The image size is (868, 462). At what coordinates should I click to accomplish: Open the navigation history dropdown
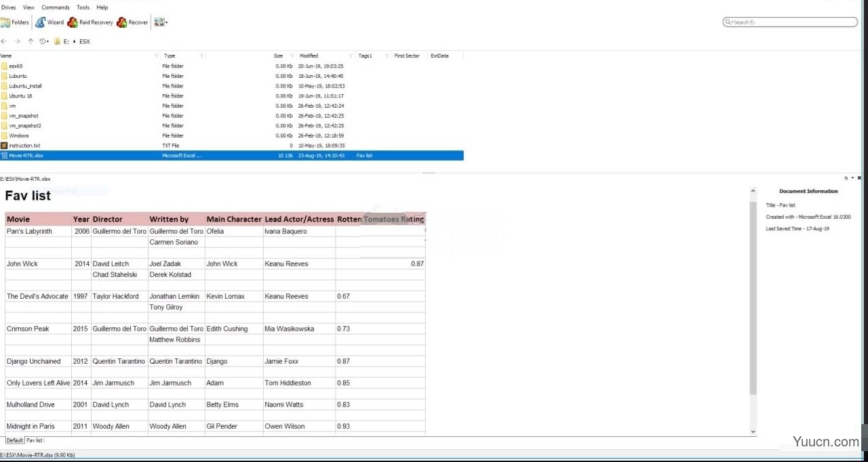pyautogui.click(x=44, y=41)
